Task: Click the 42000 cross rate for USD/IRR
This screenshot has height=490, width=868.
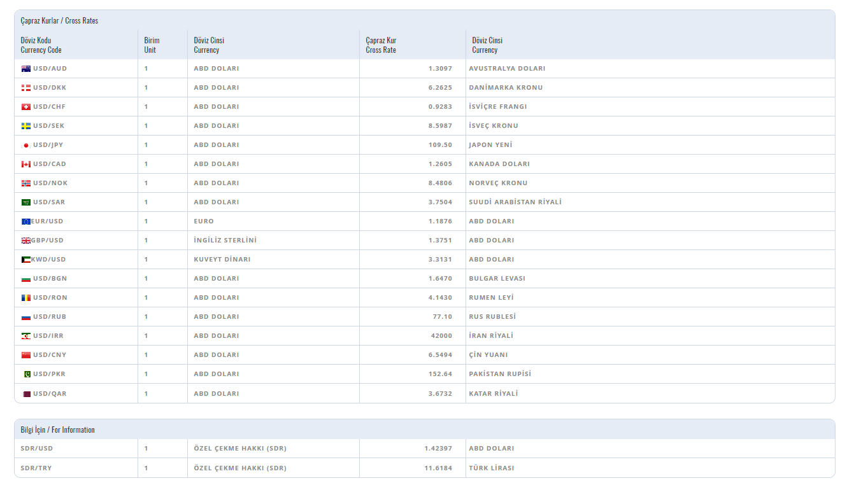Action: (x=441, y=336)
